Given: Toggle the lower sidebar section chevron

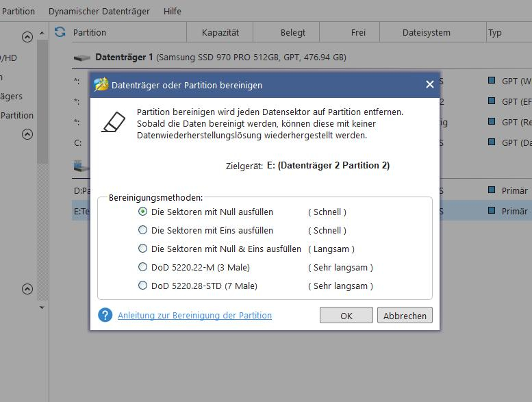Looking at the screenshot, I should point(27,289).
